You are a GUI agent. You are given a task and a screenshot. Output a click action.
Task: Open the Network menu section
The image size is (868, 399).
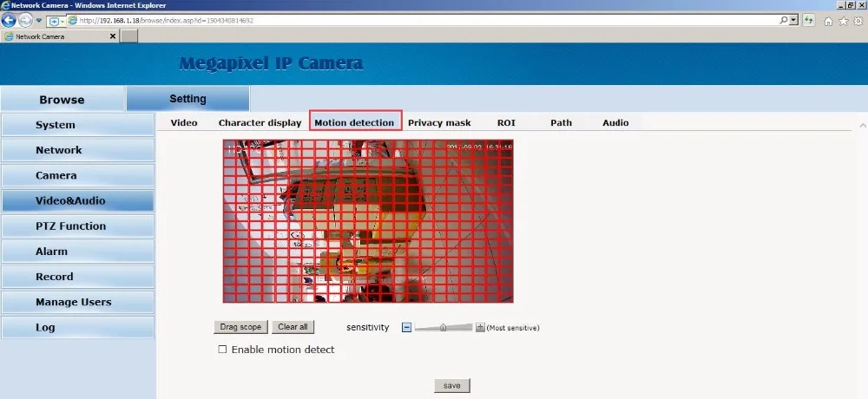(77, 150)
